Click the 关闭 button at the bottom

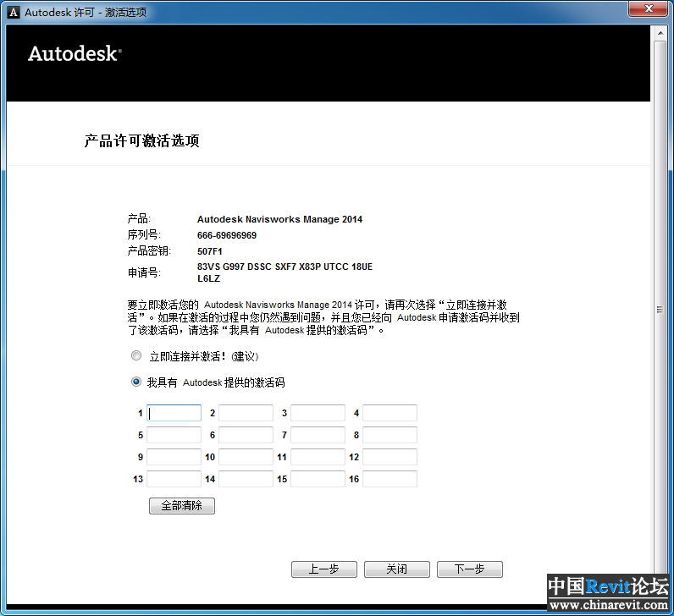pos(396,569)
